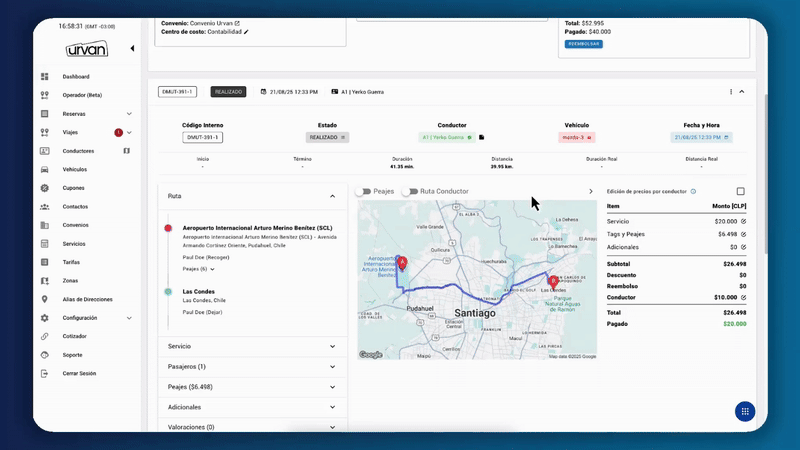Click the REEMBOLSAR button
The width and height of the screenshot is (800, 450).
pyautogui.click(x=583, y=44)
